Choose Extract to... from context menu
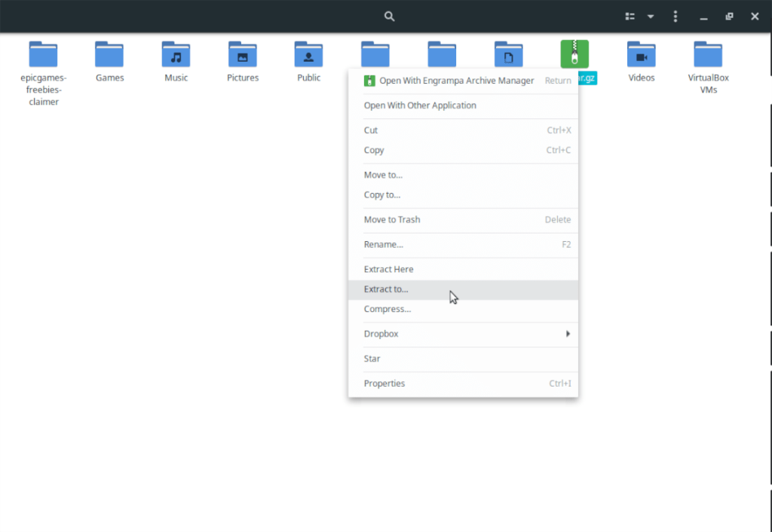 386,289
